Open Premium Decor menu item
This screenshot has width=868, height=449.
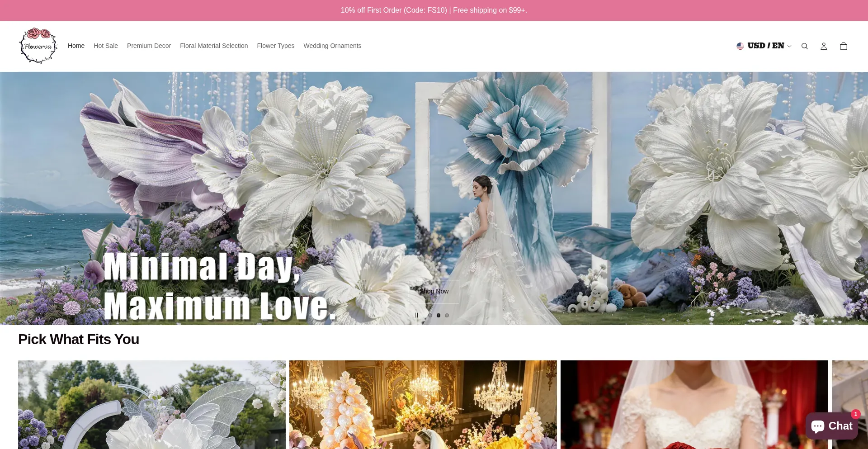[x=149, y=46]
